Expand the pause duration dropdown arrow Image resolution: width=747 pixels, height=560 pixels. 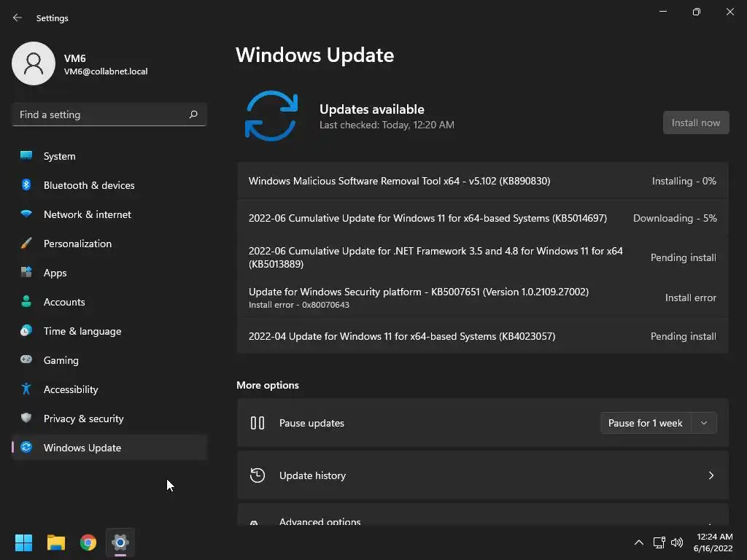click(x=704, y=423)
